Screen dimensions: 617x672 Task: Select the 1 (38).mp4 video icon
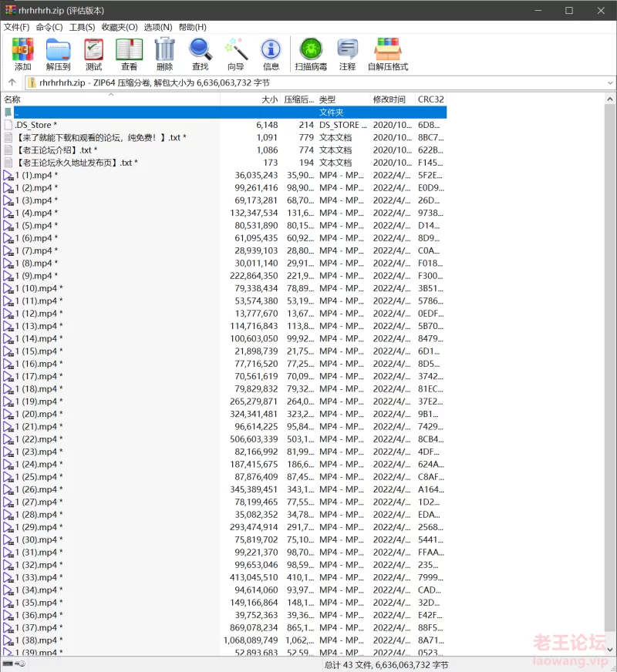(8, 640)
